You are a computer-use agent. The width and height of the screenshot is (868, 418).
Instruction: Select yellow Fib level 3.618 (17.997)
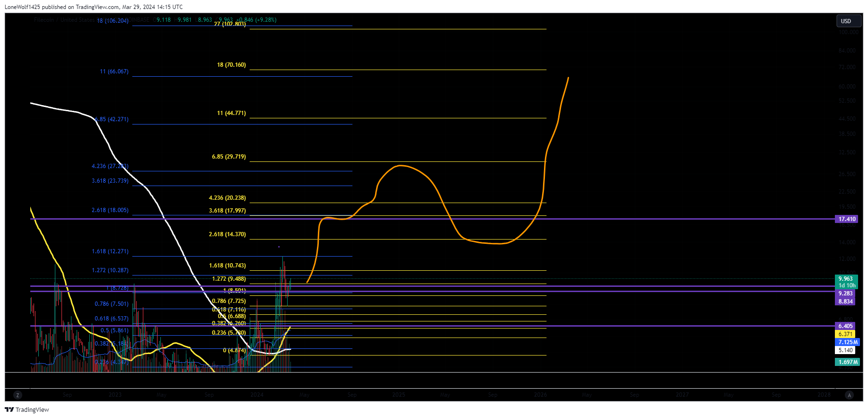click(228, 211)
